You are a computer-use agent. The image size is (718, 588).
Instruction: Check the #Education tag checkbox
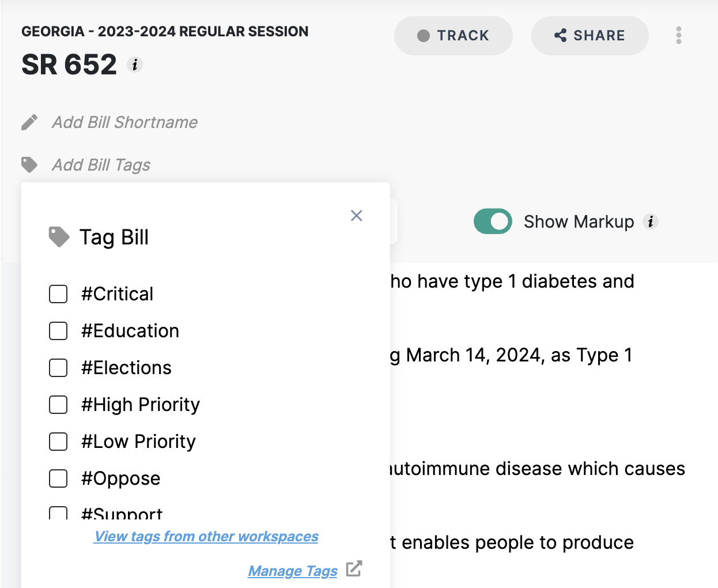click(58, 331)
